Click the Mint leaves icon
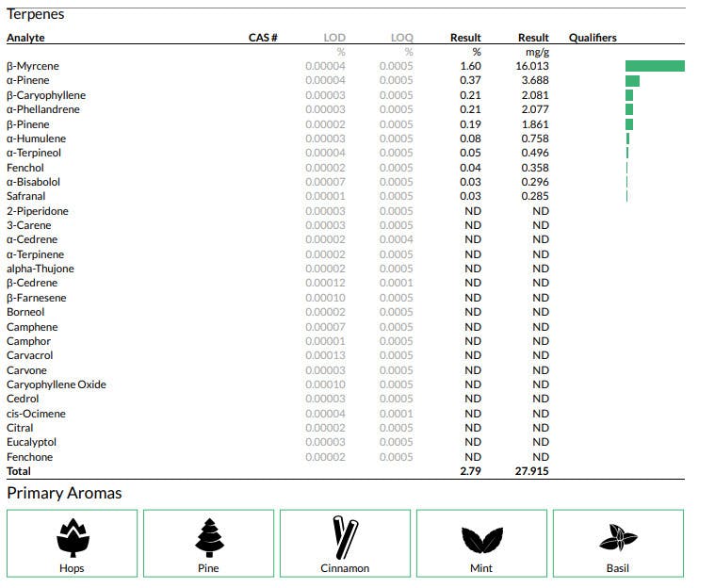Screen dimensions: 715x588 pos(481,538)
